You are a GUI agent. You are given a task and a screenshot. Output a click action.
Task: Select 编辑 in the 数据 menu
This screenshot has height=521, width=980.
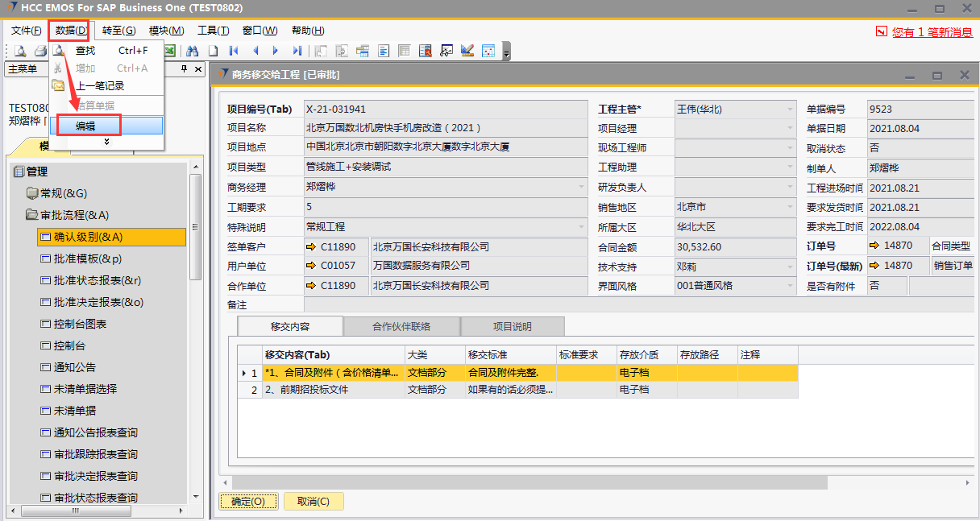pyautogui.click(x=85, y=126)
